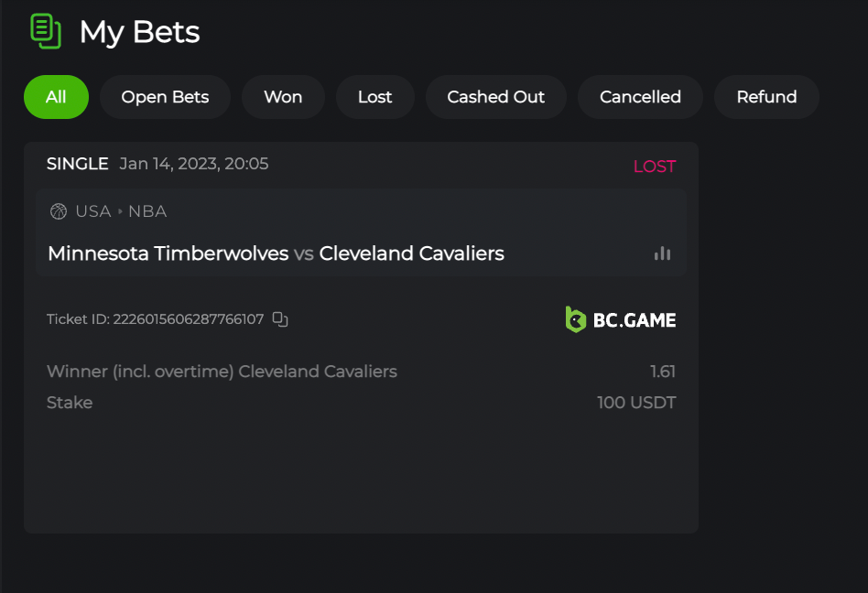Image resolution: width=868 pixels, height=593 pixels.
Task: Click the 1.61 odds value
Action: coord(662,372)
